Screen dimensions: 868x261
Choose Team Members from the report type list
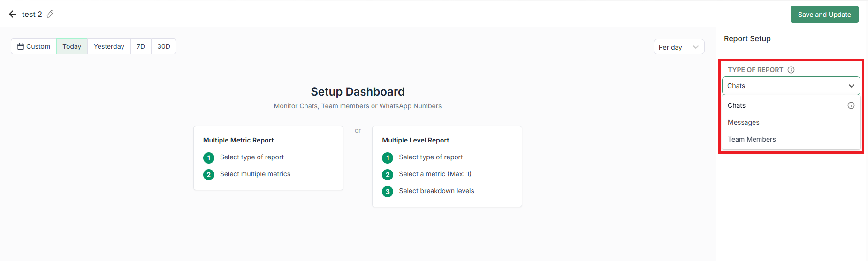coord(752,139)
